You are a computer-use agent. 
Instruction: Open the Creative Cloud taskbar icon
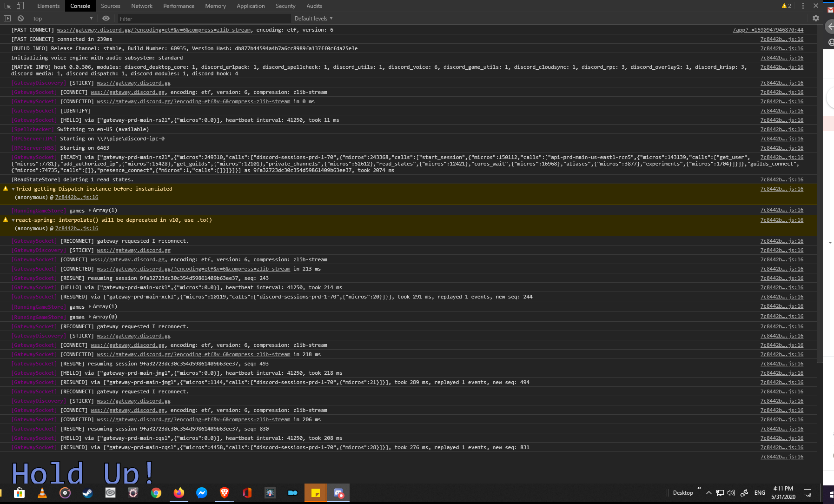pos(110,493)
